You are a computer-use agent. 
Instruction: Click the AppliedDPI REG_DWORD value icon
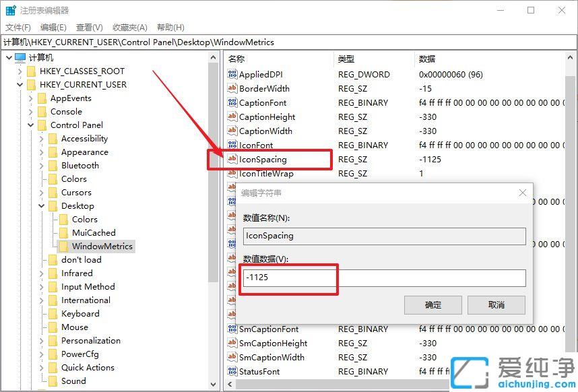coord(234,74)
